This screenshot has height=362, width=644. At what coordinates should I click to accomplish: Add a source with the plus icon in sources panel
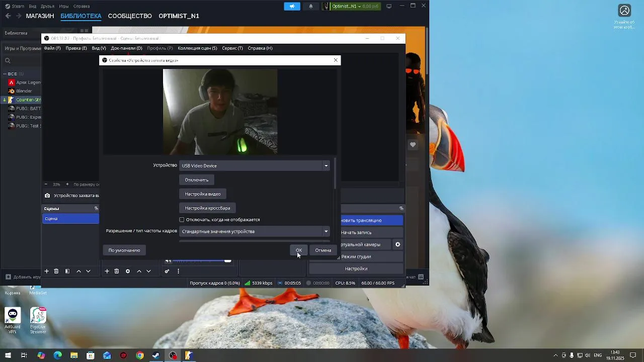pos(107,271)
